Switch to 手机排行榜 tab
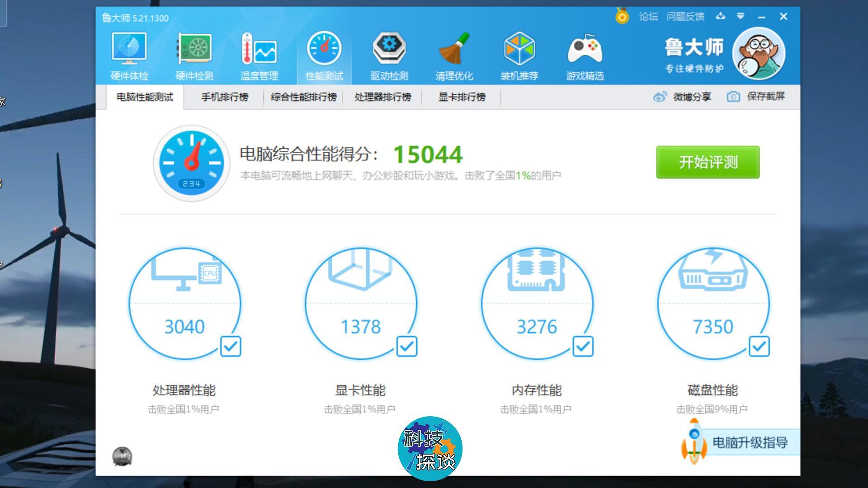The height and width of the screenshot is (488, 868). point(225,97)
